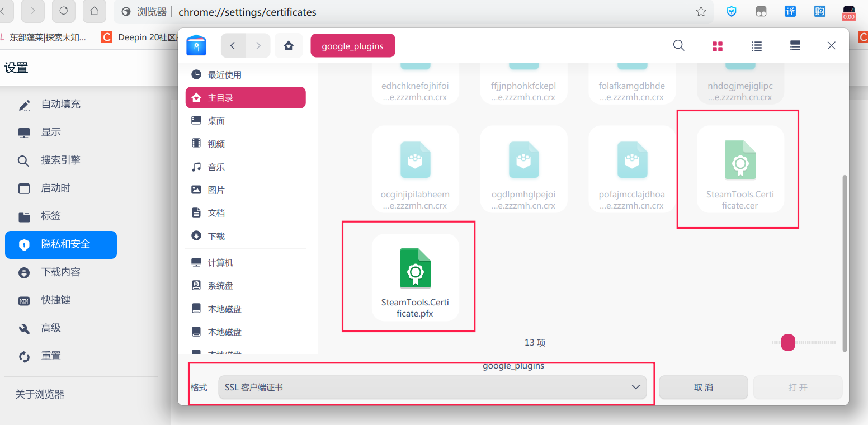The image size is (868, 425).
Task: Click the home directory icon in dialog toolbar
Action: [x=289, y=45]
